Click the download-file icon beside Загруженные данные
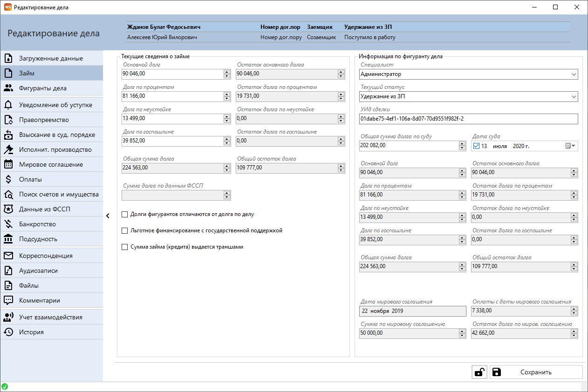This screenshot has height=392, width=588. tap(8, 58)
